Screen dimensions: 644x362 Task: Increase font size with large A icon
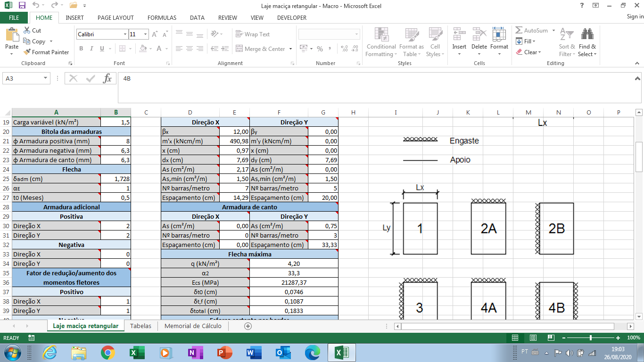156,34
